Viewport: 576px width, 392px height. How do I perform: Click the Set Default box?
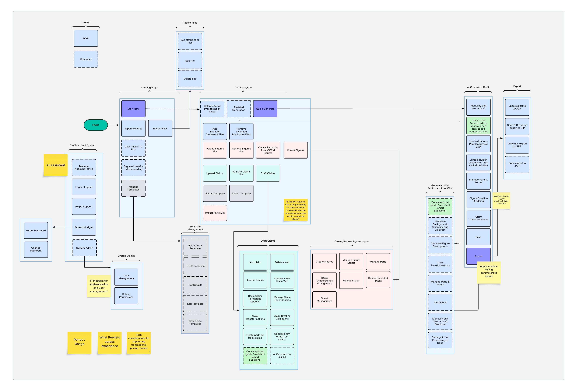click(195, 285)
